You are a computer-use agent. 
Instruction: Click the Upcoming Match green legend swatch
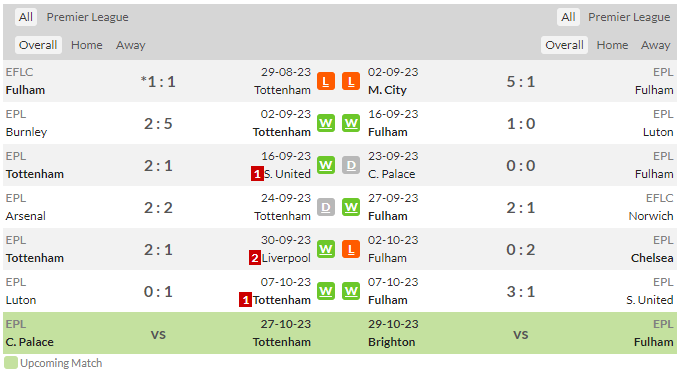[x=11, y=363]
